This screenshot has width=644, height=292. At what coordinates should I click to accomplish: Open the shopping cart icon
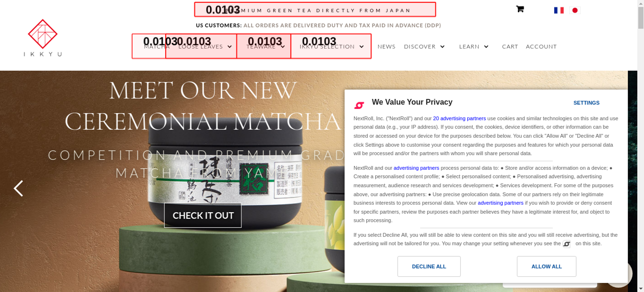[520, 9]
